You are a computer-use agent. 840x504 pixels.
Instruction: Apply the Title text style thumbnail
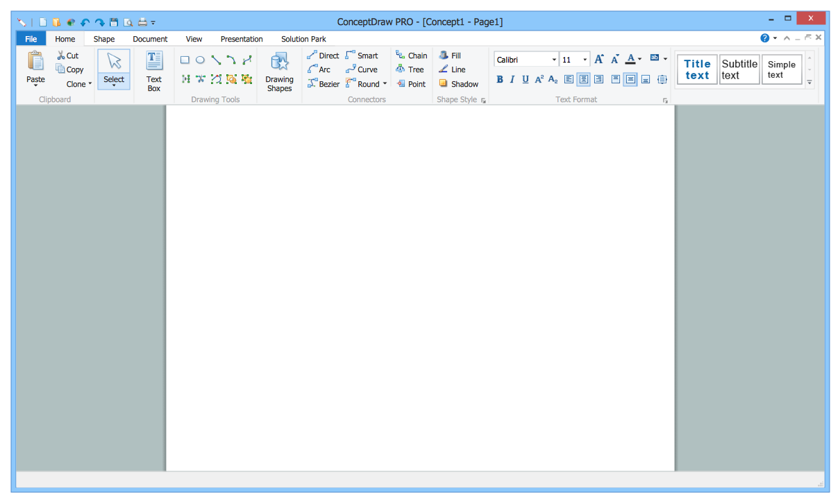697,69
